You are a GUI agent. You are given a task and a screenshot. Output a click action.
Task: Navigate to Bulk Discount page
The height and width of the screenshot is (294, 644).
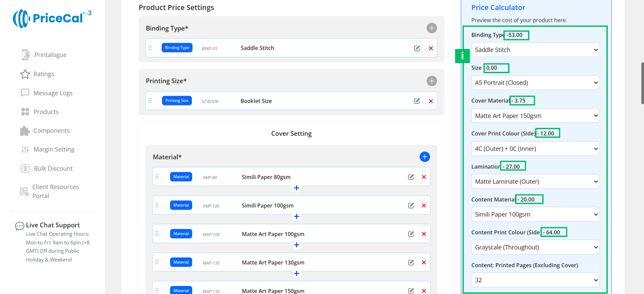(x=53, y=168)
